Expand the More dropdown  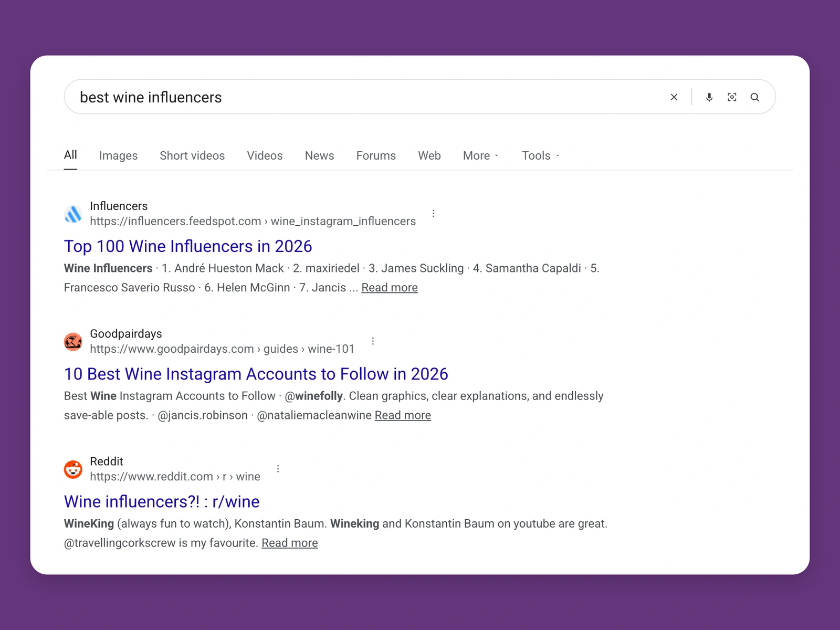[x=480, y=155]
